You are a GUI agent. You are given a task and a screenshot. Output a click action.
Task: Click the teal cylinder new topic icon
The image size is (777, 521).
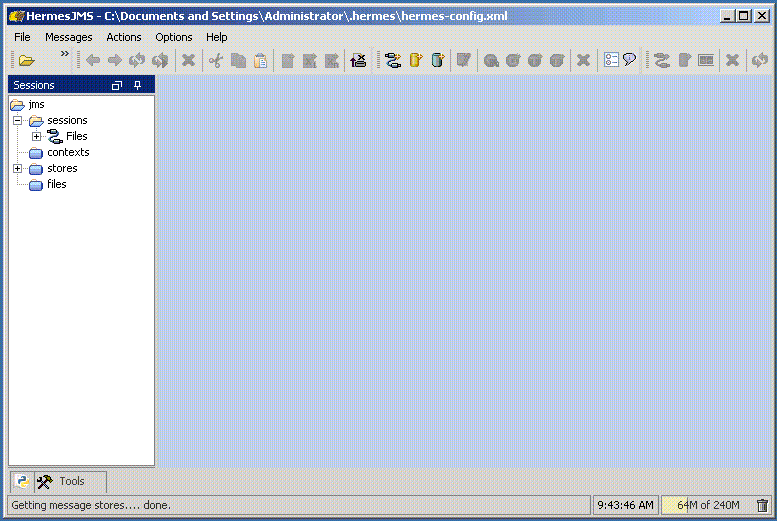tap(438, 61)
